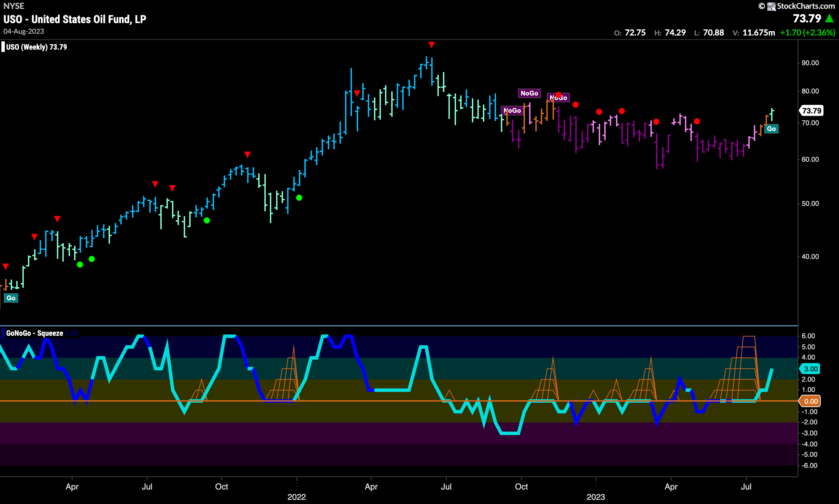
Task: Click the Go label near bottom-left price bars
Action: pyautogui.click(x=11, y=298)
